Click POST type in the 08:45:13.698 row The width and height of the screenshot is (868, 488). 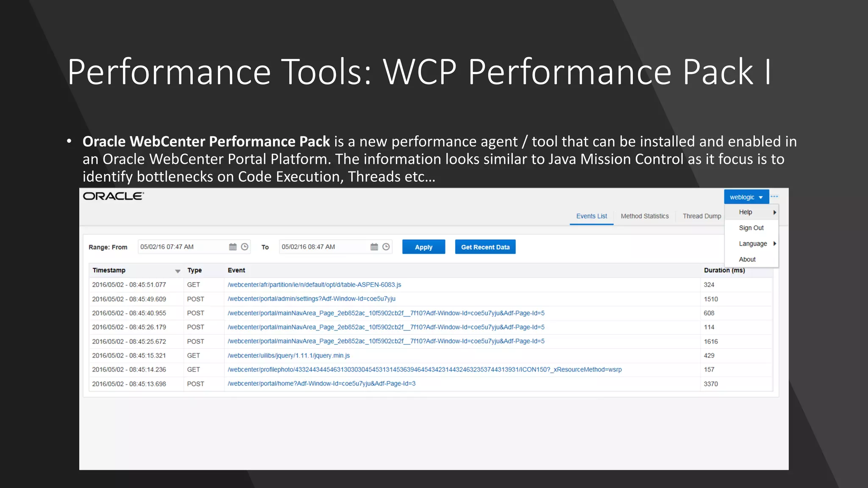click(x=195, y=384)
